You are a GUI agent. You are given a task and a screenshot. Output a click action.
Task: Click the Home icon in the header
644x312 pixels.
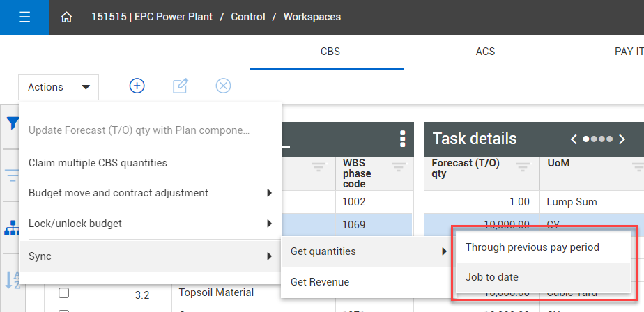tap(67, 17)
